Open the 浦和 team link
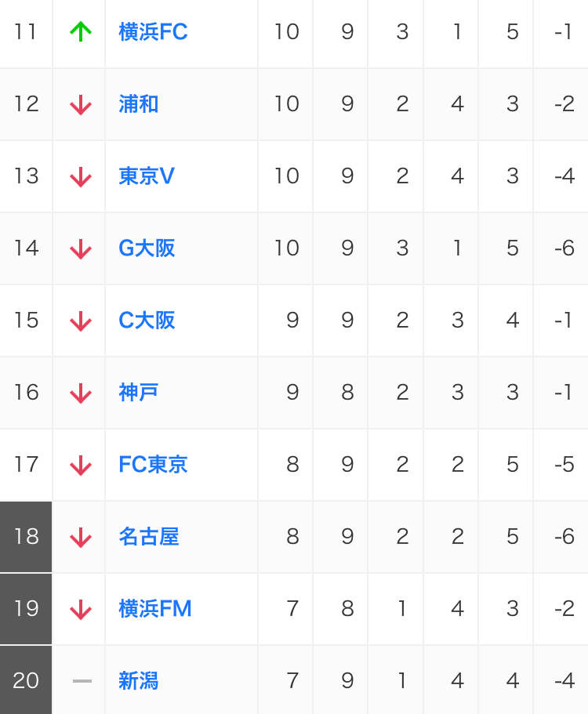The height and width of the screenshot is (714, 588). tap(139, 103)
